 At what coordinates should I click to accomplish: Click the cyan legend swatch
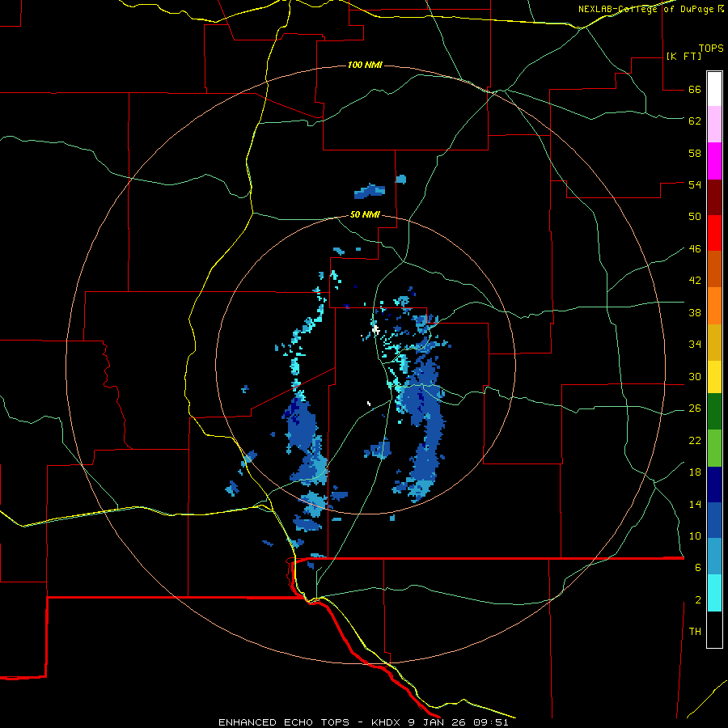[x=714, y=593]
